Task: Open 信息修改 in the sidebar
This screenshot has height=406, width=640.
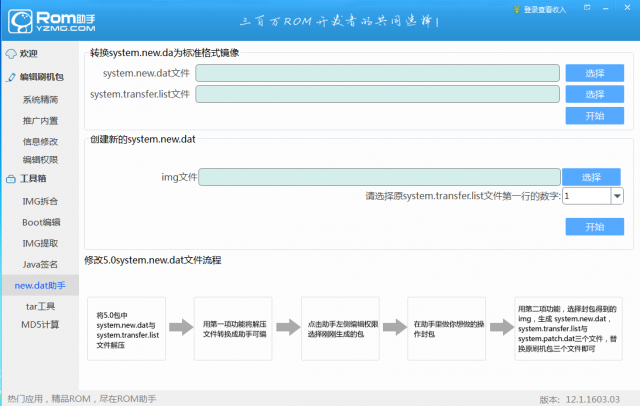Action: coord(40,142)
